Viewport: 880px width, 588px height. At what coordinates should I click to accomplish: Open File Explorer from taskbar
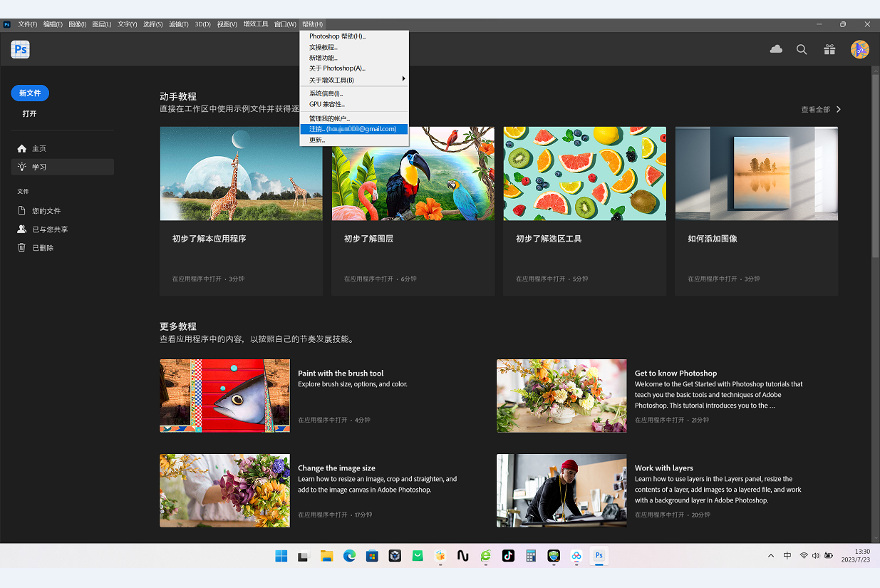pos(326,556)
